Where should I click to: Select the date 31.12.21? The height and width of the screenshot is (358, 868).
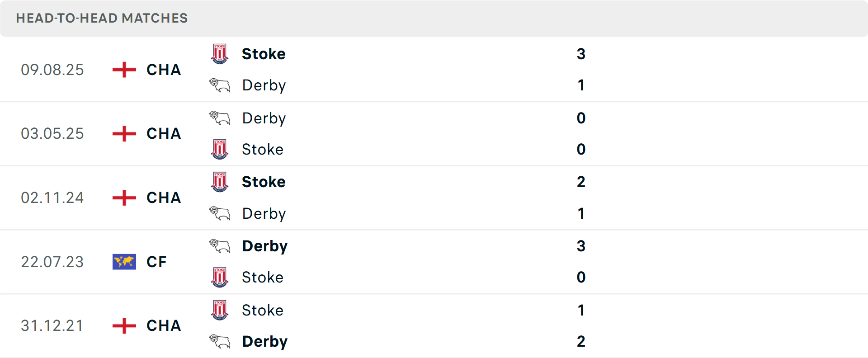[x=52, y=325]
